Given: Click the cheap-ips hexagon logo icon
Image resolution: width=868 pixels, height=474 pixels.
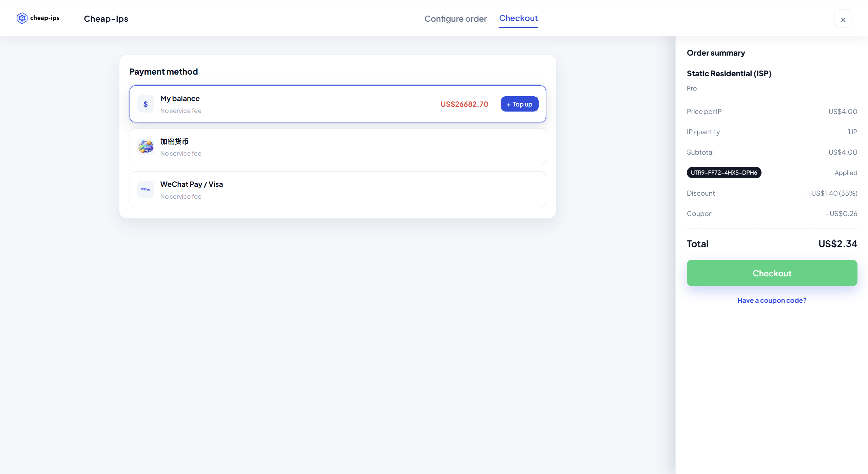Looking at the screenshot, I should coord(22,18).
